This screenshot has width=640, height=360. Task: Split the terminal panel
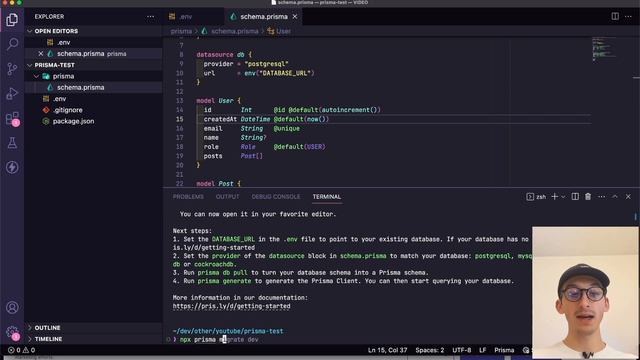pos(575,197)
